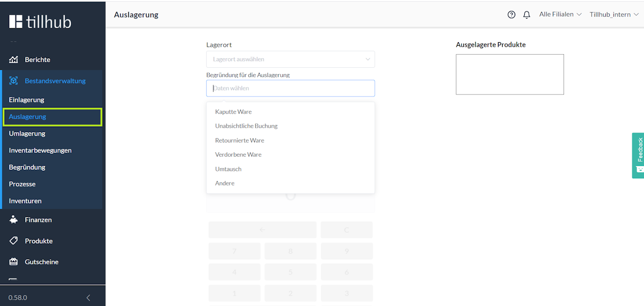
Task: Click the tillhub logo
Action: [x=40, y=22]
